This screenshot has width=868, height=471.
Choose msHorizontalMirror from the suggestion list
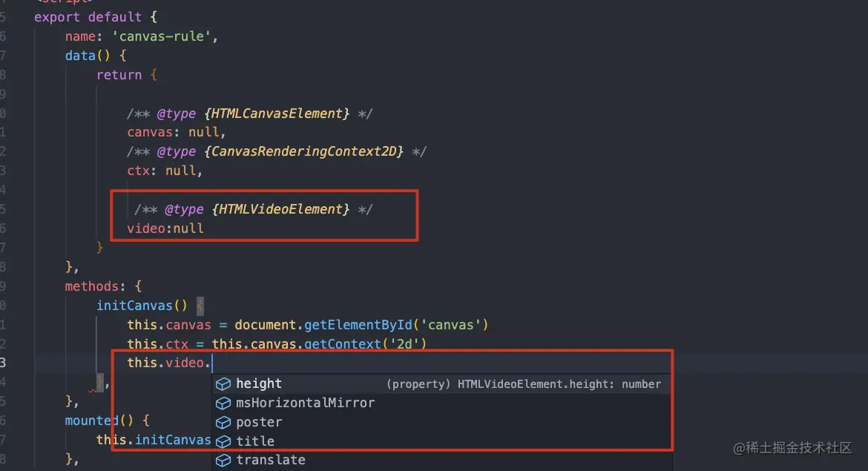click(x=442, y=403)
